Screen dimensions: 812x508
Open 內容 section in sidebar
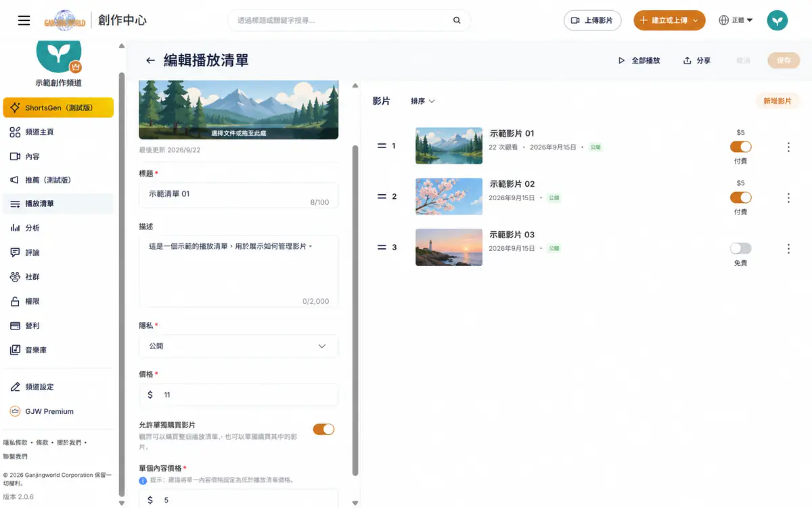(58, 156)
